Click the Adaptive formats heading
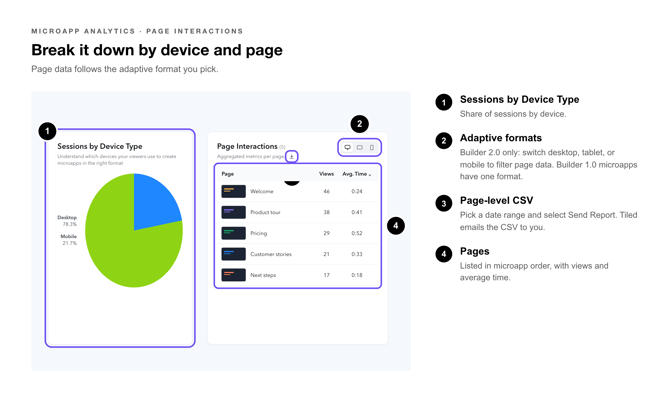The image size is (670, 402). click(x=501, y=138)
